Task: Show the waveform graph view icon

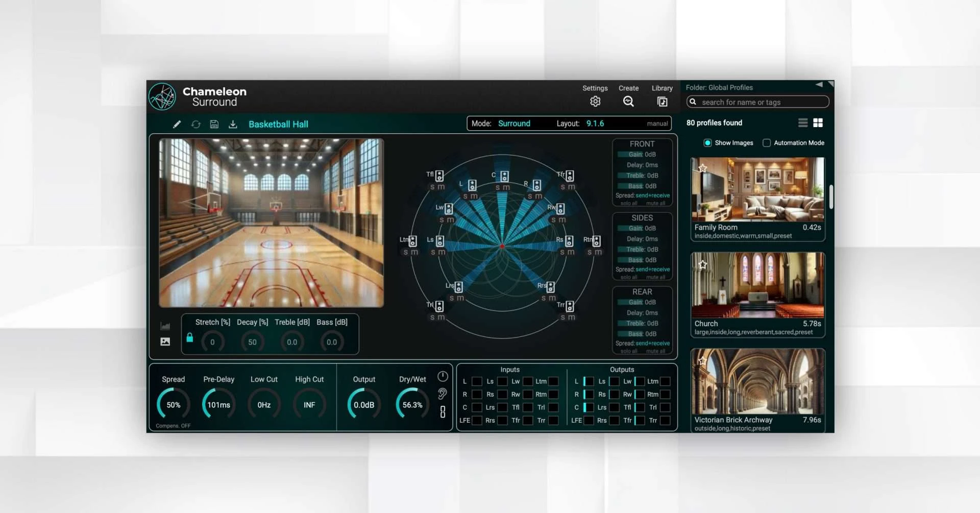Action: (x=165, y=326)
